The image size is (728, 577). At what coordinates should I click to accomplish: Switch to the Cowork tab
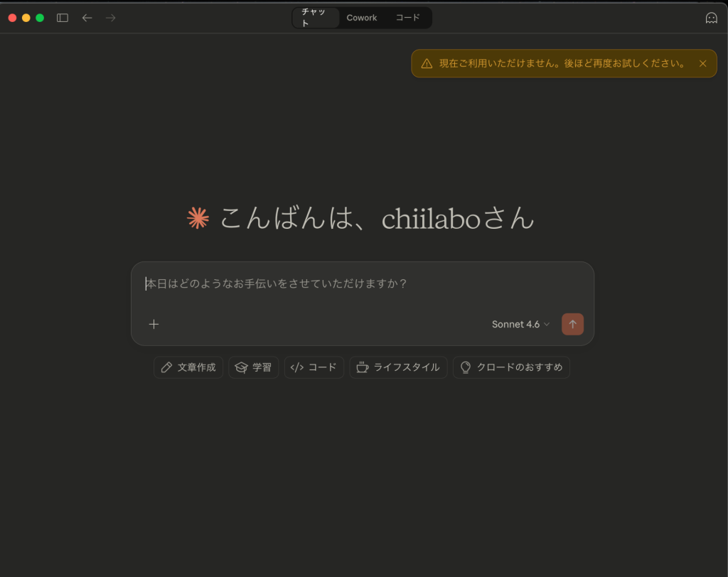[x=361, y=17]
